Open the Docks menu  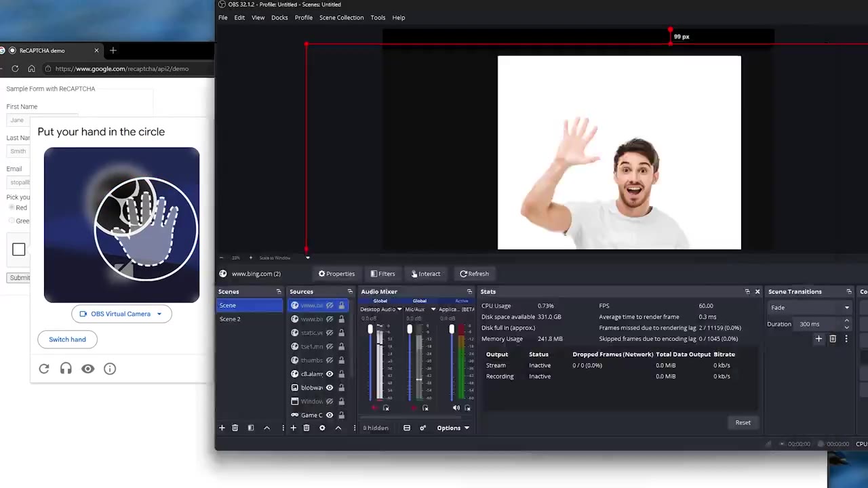click(x=279, y=18)
